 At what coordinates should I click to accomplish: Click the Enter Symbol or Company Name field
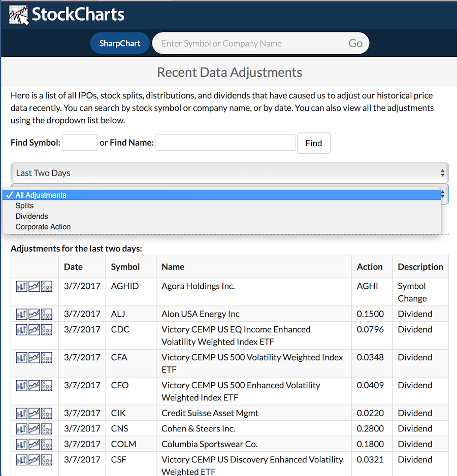[x=249, y=44]
